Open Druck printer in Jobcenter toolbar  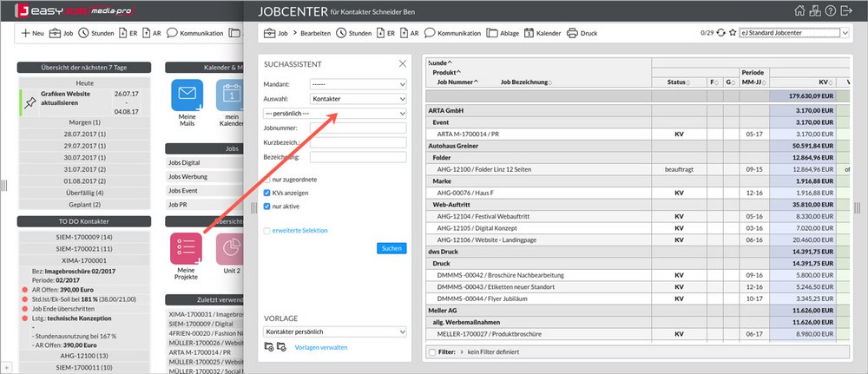(x=582, y=33)
